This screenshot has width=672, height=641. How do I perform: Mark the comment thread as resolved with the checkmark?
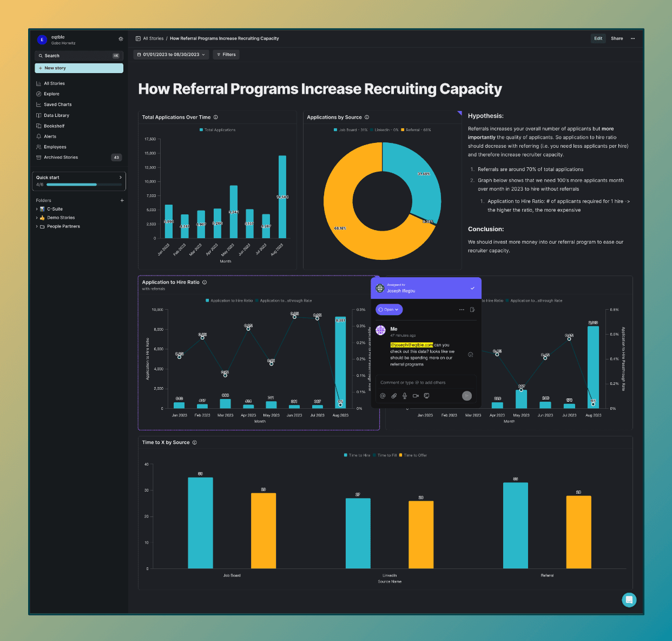[472, 288]
